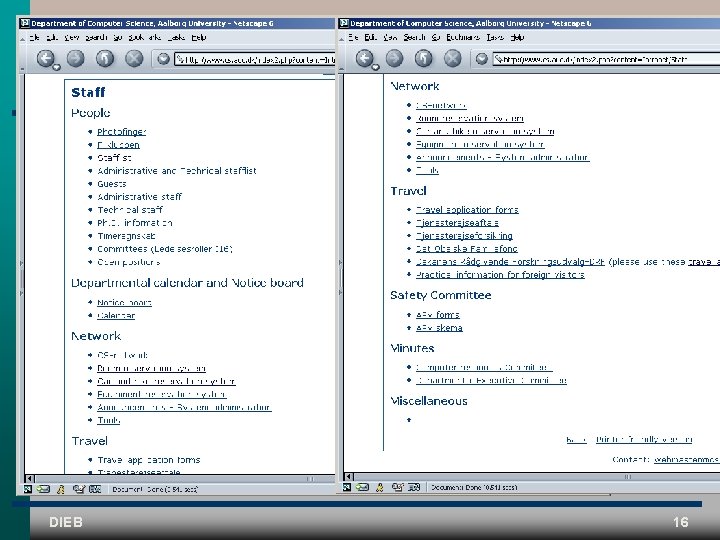Open the Go menu in the left window
Image resolution: width=720 pixels, height=540 pixels.
tap(118, 37)
